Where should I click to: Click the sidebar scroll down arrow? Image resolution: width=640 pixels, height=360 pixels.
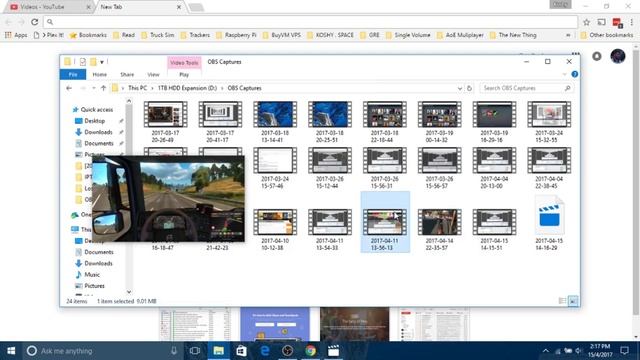(129, 292)
